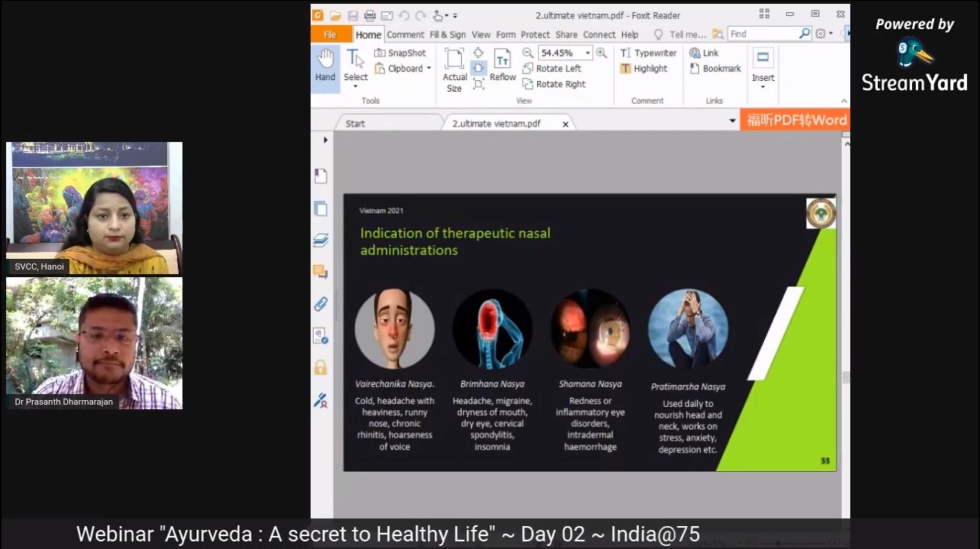Switch to the Start document tab
980x549 pixels.
pyautogui.click(x=356, y=124)
